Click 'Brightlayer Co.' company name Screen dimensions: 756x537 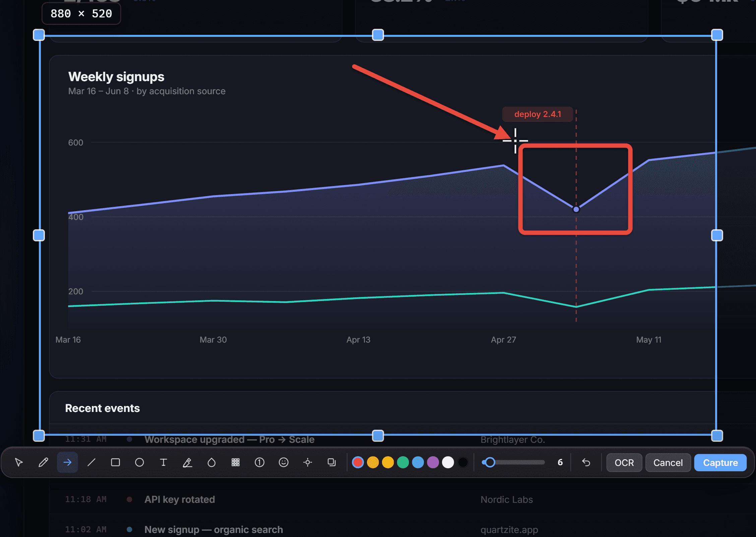[x=513, y=439]
